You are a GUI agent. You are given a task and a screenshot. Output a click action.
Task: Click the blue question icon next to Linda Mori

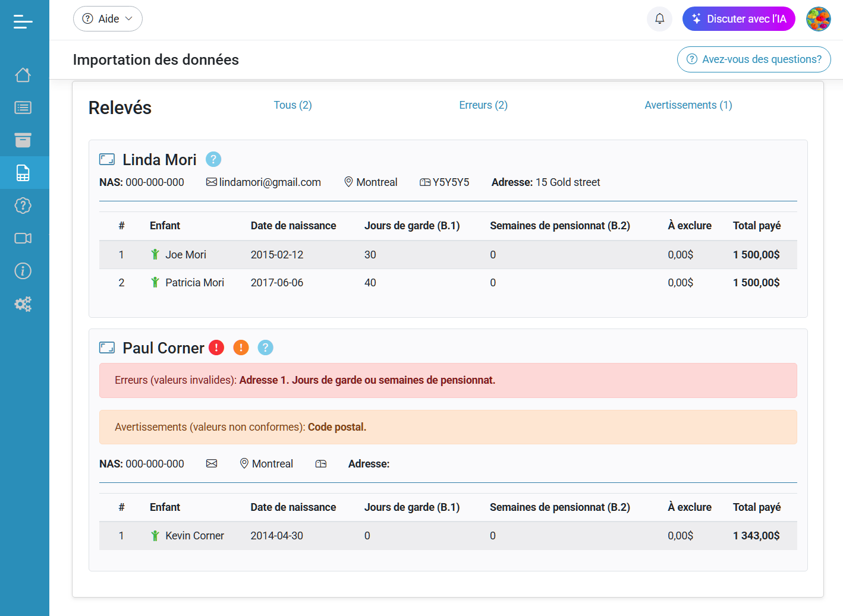click(213, 159)
